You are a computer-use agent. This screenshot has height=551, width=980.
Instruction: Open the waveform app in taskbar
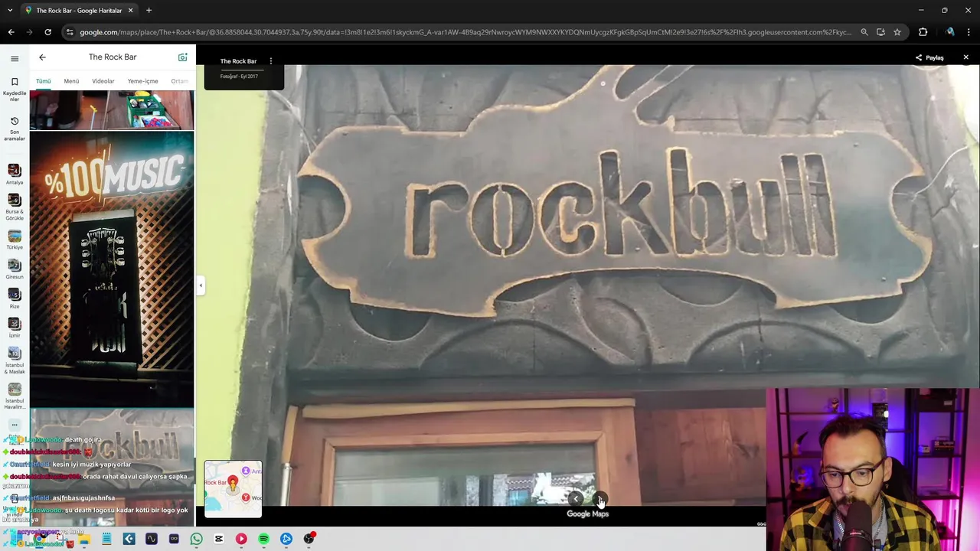coord(152,539)
